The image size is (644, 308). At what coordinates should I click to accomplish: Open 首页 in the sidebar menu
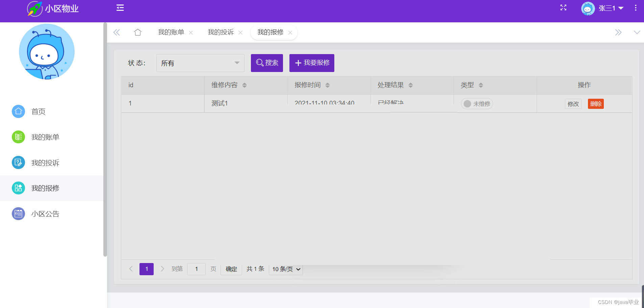[x=51, y=112]
